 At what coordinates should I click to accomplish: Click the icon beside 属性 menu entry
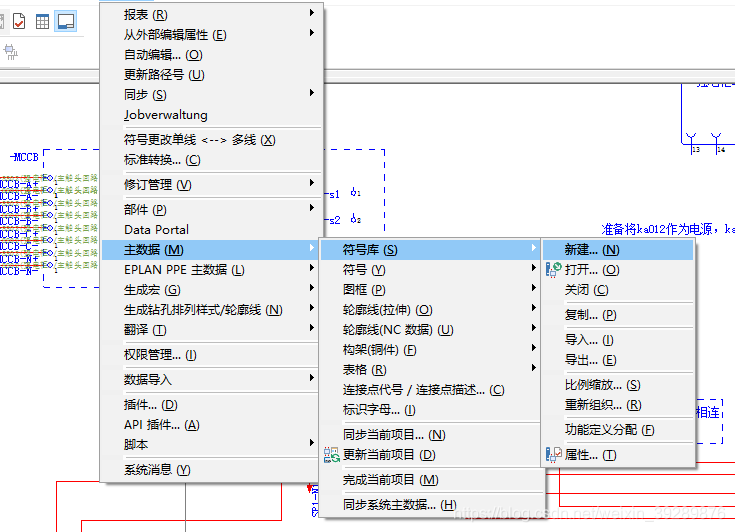click(x=554, y=455)
